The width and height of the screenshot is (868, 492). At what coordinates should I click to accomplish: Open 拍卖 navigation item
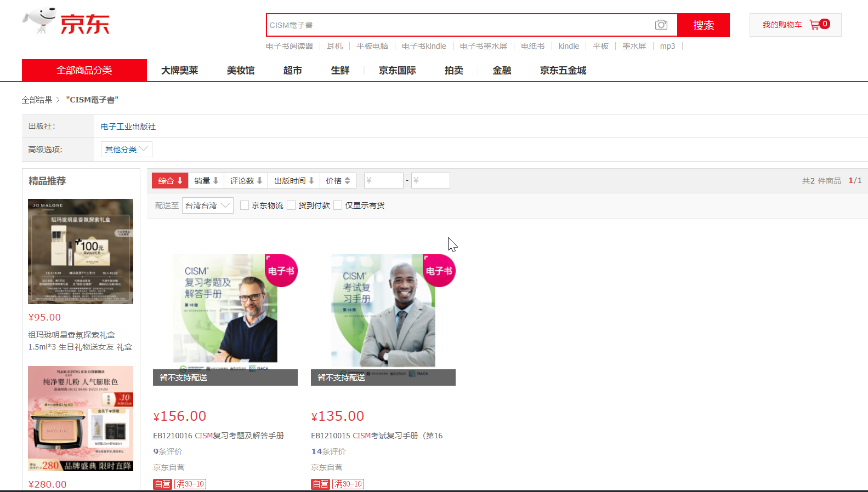coord(453,70)
